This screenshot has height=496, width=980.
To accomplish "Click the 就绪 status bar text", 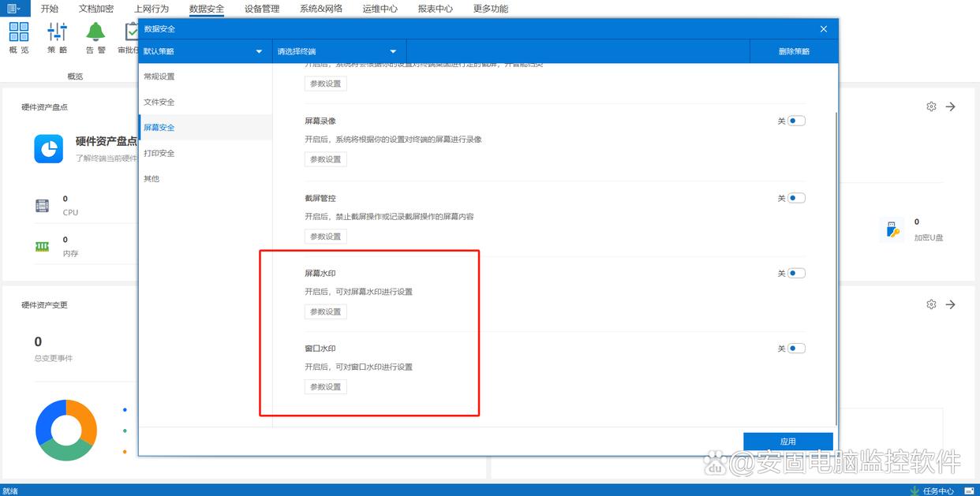I will click(x=10, y=490).
